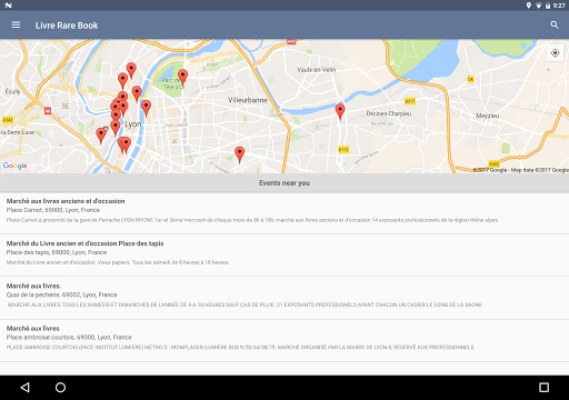569x400 pixels.
Task: Click the Google logo on the map
Action: (x=15, y=166)
